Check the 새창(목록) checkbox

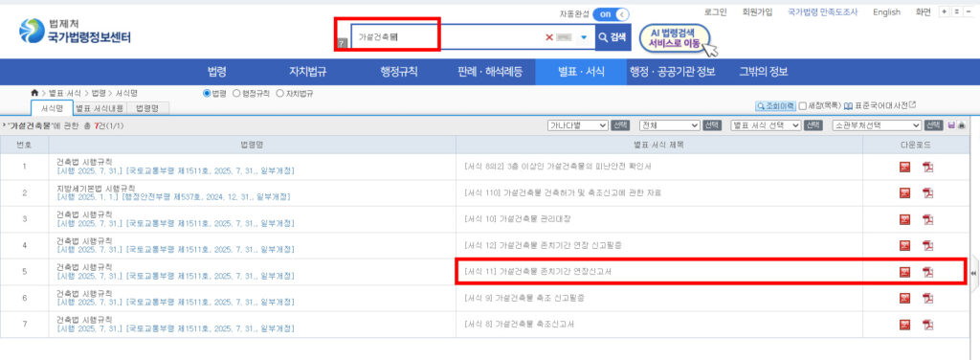point(802,106)
